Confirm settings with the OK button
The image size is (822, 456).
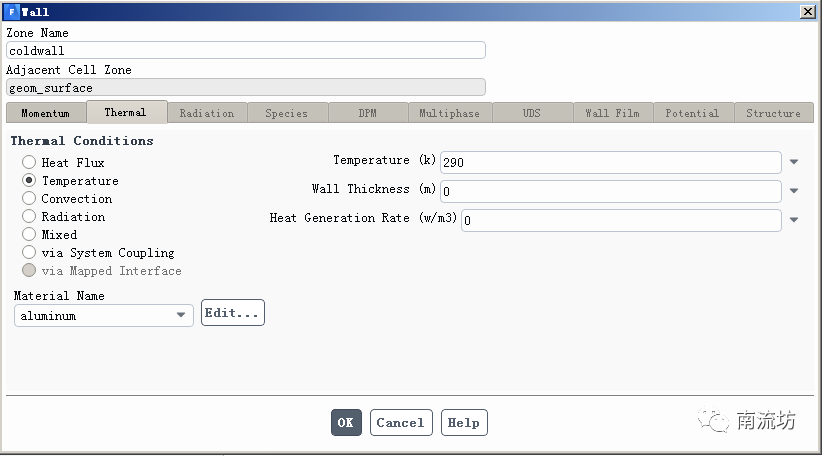point(346,423)
